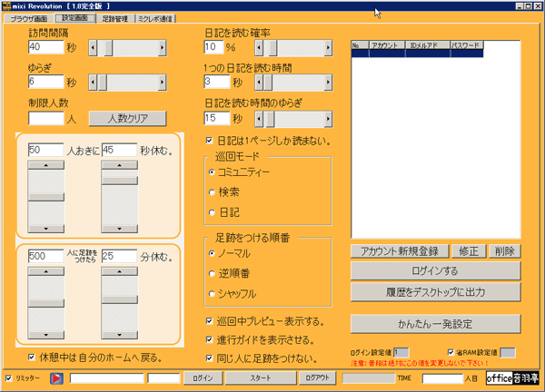The width and height of the screenshot is (545, 392).
Task: Toggle 同じ人に足跡をつけない checkbox
Action: click(x=209, y=358)
